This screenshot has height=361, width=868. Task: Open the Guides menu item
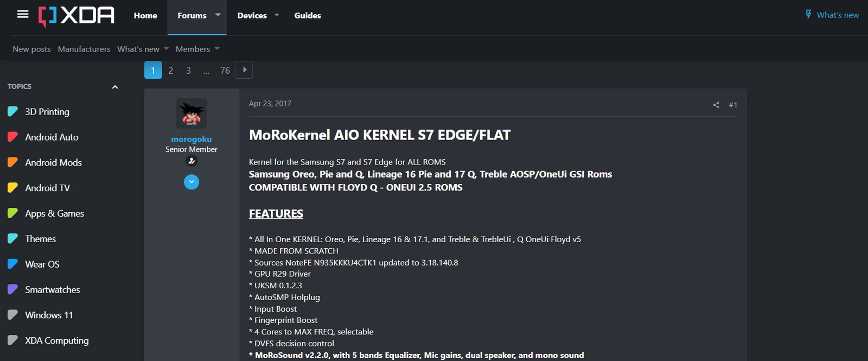(308, 16)
